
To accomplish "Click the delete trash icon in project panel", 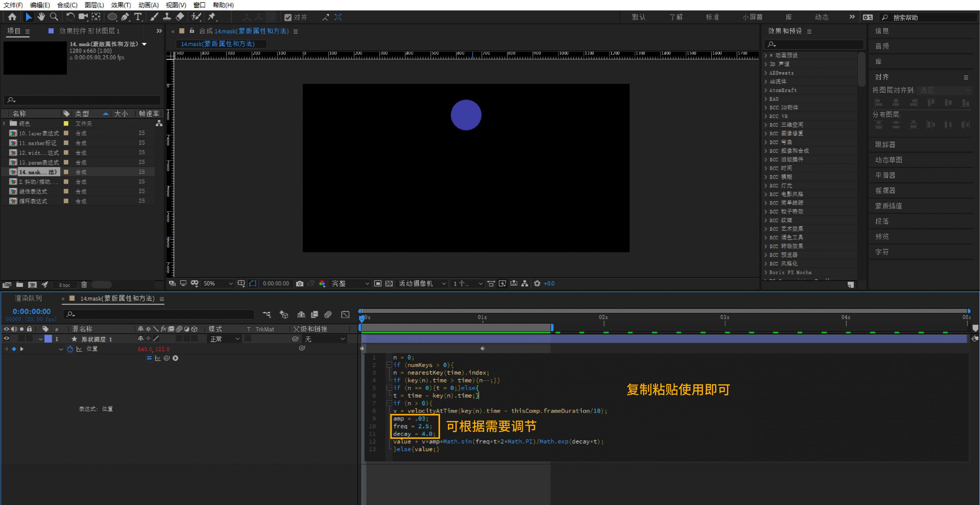I will (84, 284).
